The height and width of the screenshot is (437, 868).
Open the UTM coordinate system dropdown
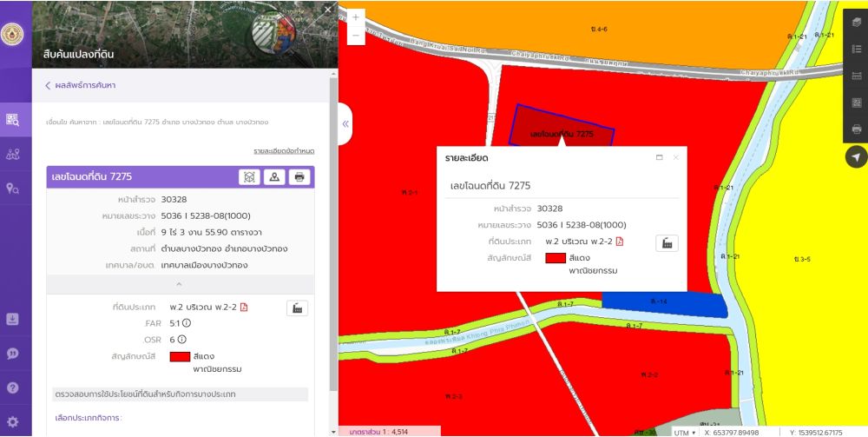click(x=685, y=432)
